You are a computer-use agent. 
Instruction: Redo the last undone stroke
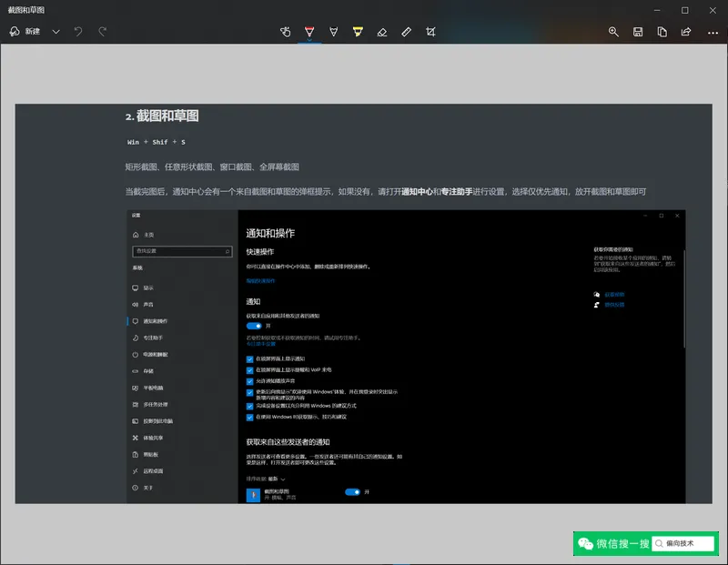point(103,32)
